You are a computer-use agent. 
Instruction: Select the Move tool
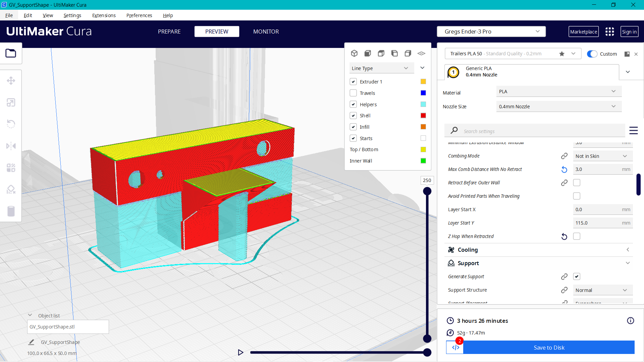(x=11, y=81)
